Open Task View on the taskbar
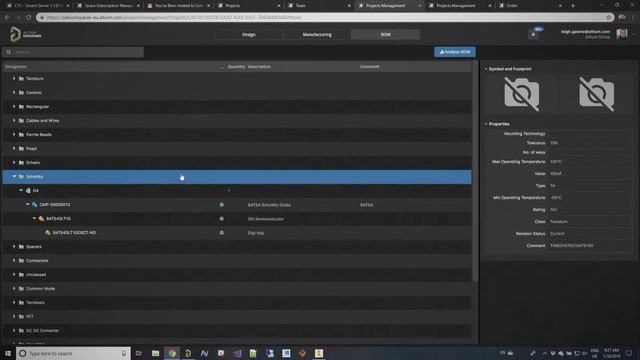Image resolution: width=640 pixels, height=360 pixels. (x=139, y=353)
